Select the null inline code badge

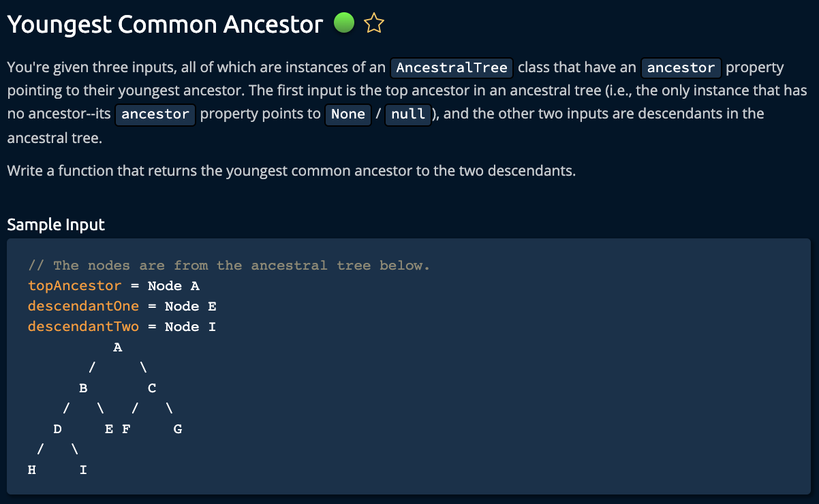coord(409,114)
